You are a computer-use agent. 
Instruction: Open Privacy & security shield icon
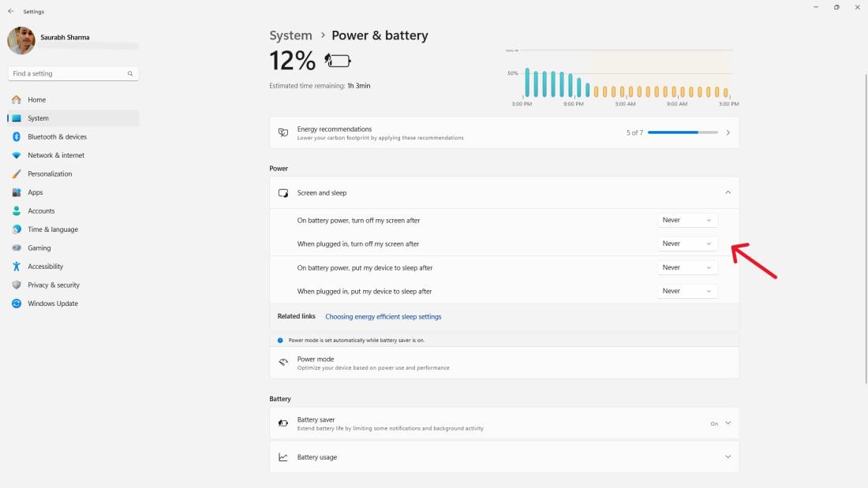point(17,285)
